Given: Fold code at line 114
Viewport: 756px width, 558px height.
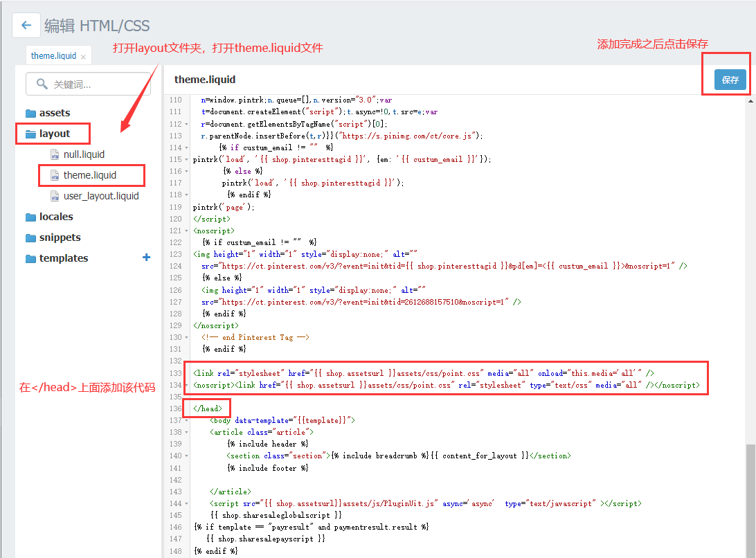Looking at the screenshot, I should tap(187, 147).
